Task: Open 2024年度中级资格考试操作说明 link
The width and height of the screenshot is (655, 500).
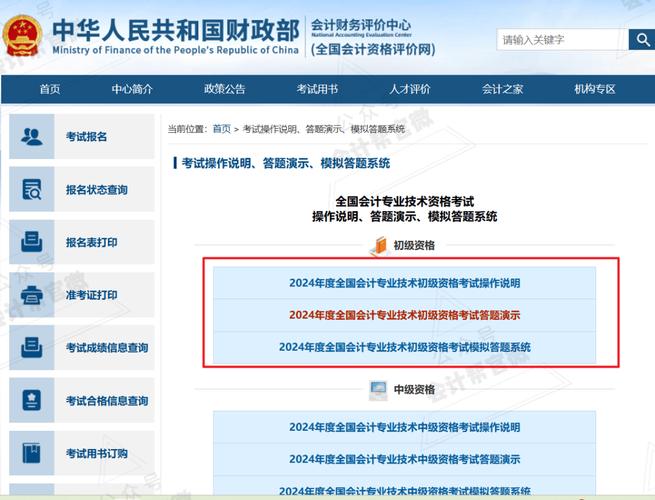Action: tap(404, 427)
